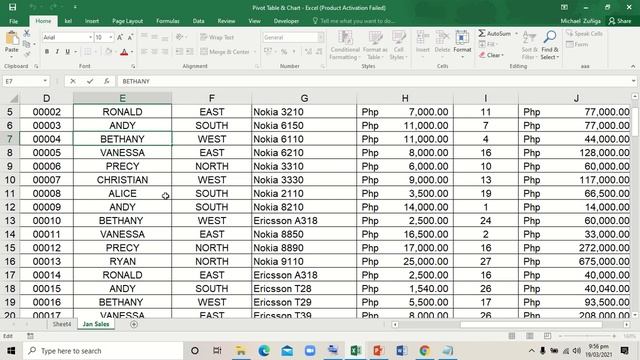
Task: Switch to the Formulas tab
Action: [x=167, y=21]
